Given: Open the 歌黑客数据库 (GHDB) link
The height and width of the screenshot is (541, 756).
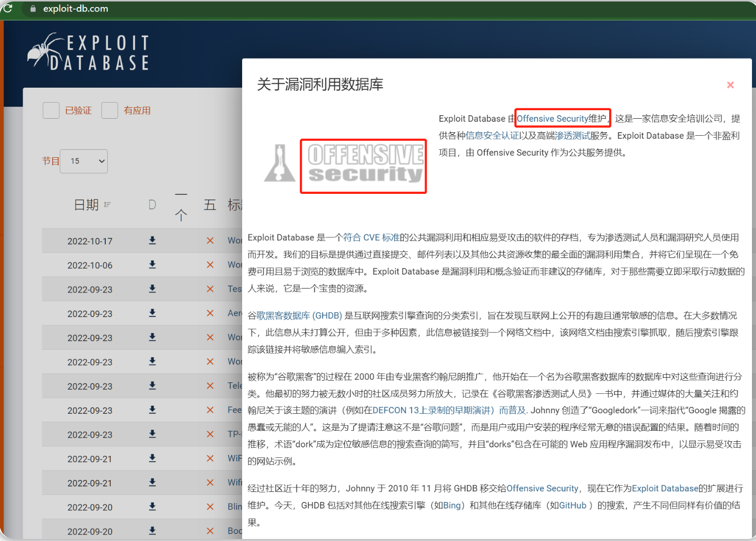Looking at the screenshot, I should 299,316.
